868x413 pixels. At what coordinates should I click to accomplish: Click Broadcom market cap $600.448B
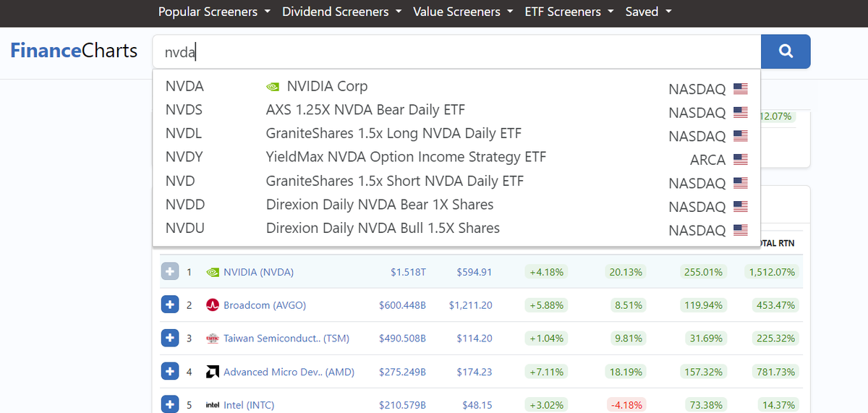pos(402,305)
